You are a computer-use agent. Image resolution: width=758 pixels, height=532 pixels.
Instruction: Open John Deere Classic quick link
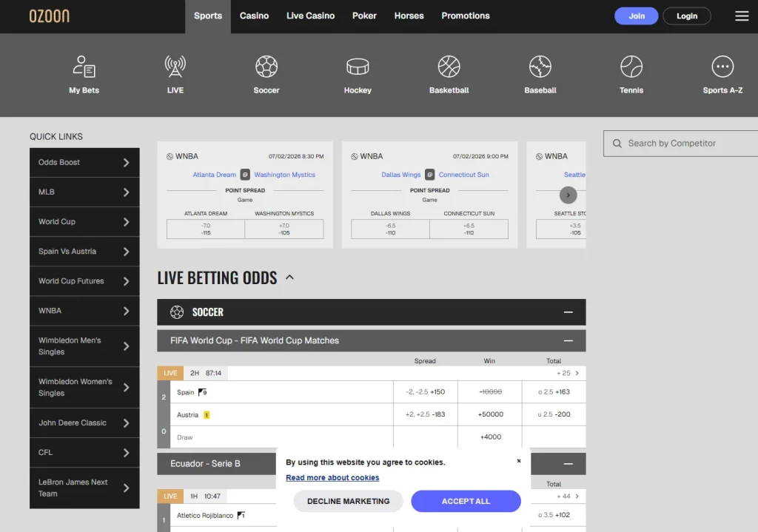84,423
